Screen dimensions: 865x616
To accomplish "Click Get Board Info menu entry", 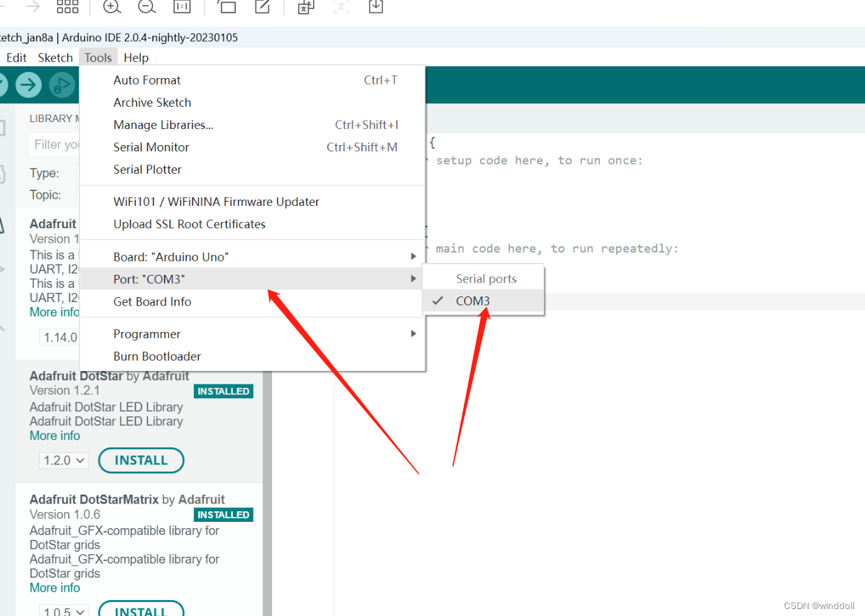I will click(253, 301).
